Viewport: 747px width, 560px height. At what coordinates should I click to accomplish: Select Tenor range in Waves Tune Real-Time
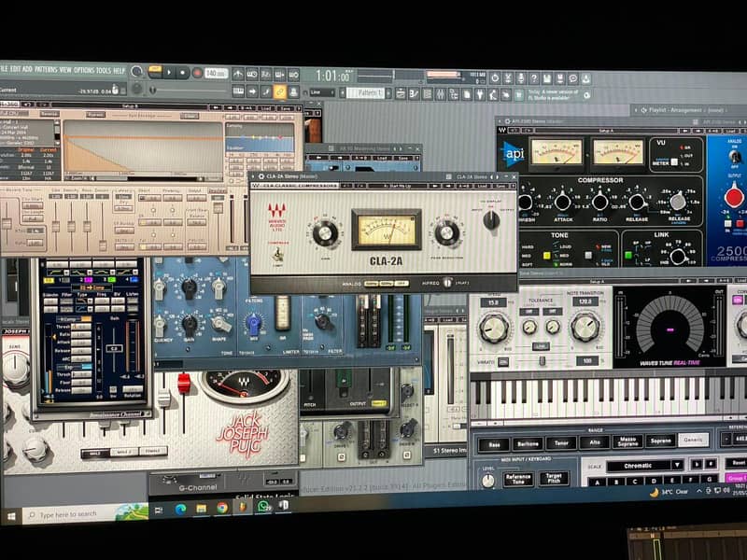point(561,442)
